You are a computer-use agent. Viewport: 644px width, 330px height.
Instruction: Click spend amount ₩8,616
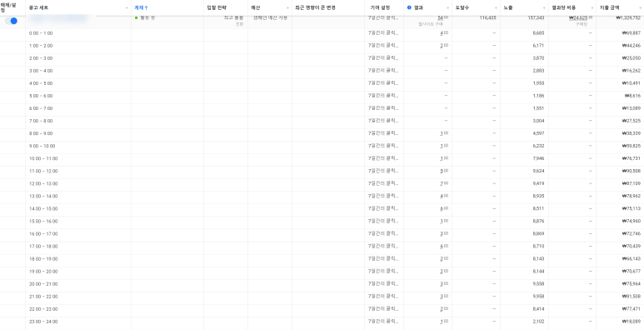pyautogui.click(x=632, y=96)
